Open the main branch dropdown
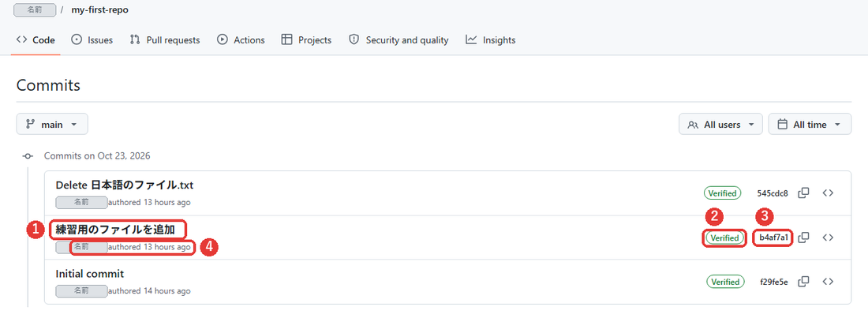 tap(52, 124)
